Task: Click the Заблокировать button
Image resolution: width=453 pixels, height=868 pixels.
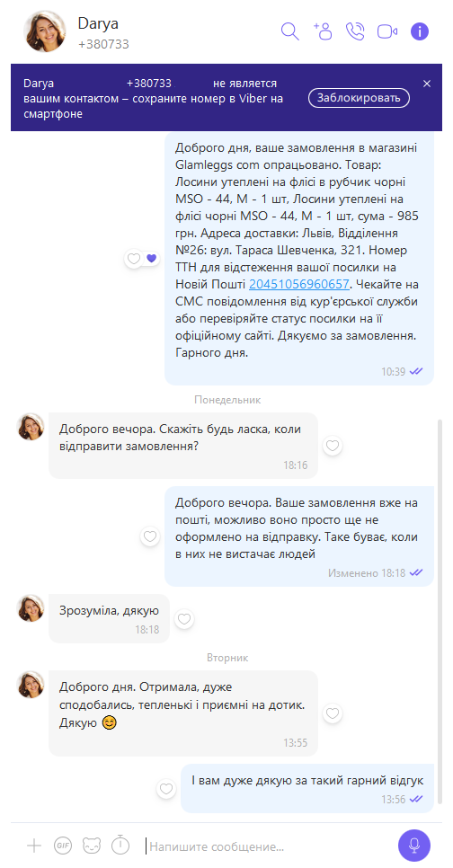Action: (x=359, y=98)
